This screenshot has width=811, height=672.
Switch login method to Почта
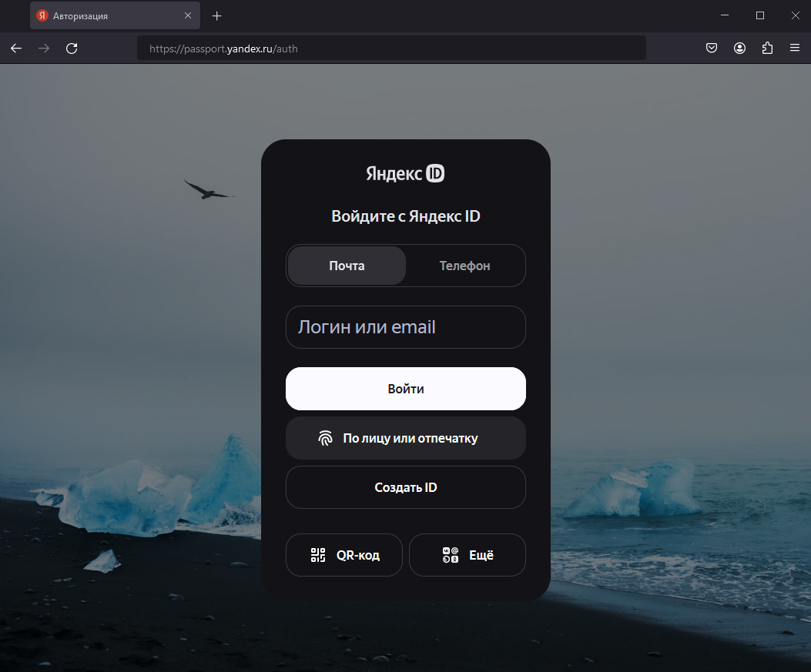(x=347, y=266)
